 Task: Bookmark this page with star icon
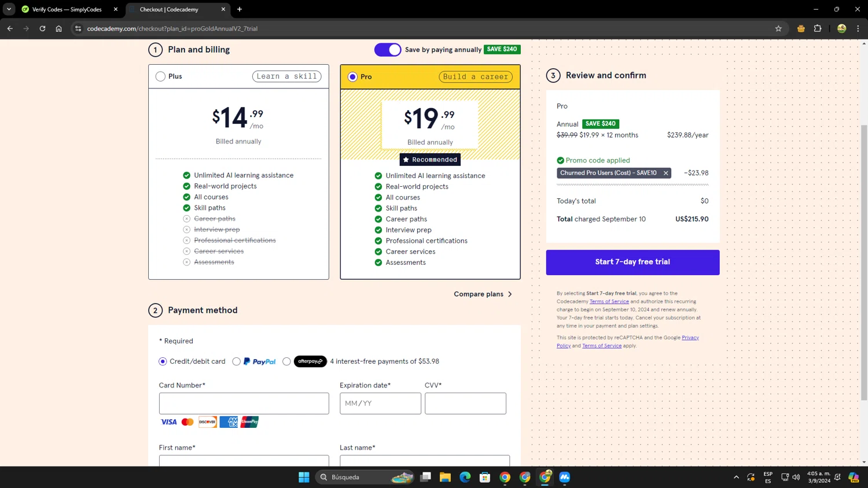[x=778, y=28]
